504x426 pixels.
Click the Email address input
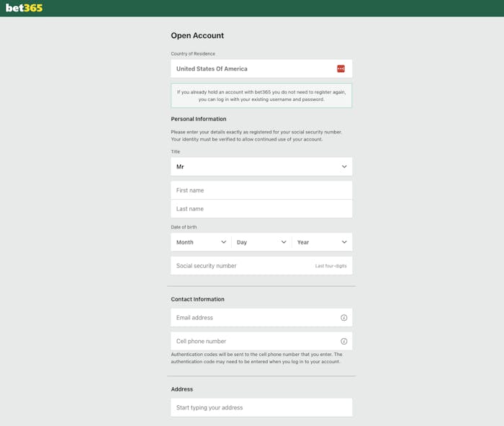(x=261, y=318)
